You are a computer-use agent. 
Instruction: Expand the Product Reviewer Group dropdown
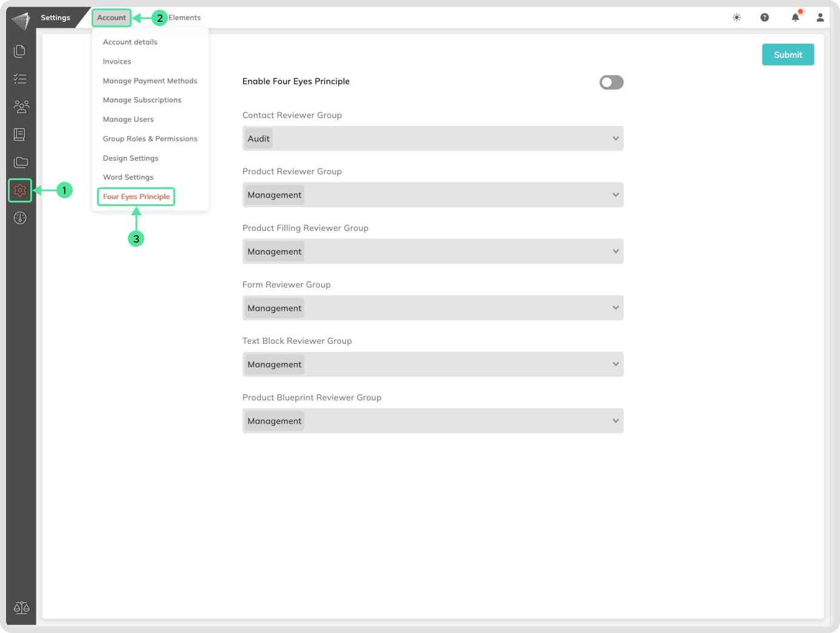point(433,195)
